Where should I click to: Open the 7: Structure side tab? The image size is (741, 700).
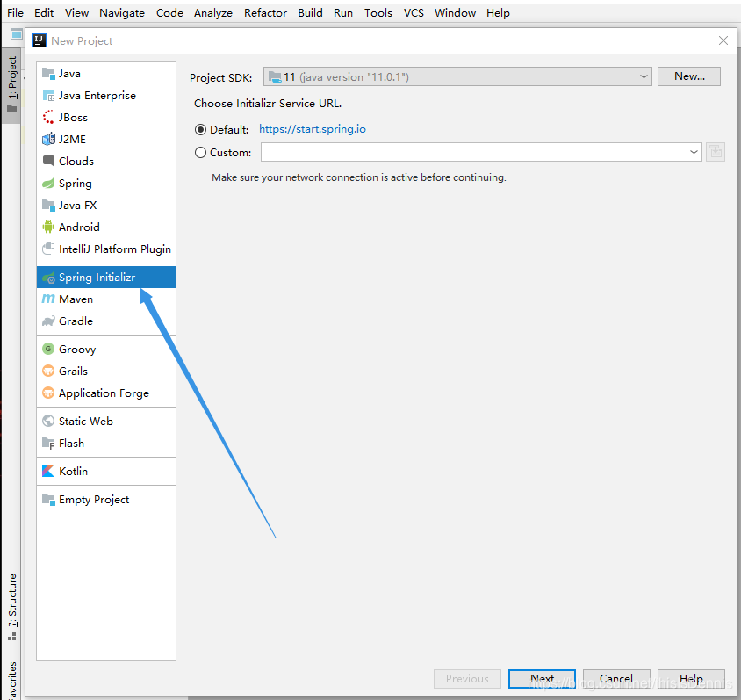(x=11, y=608)
